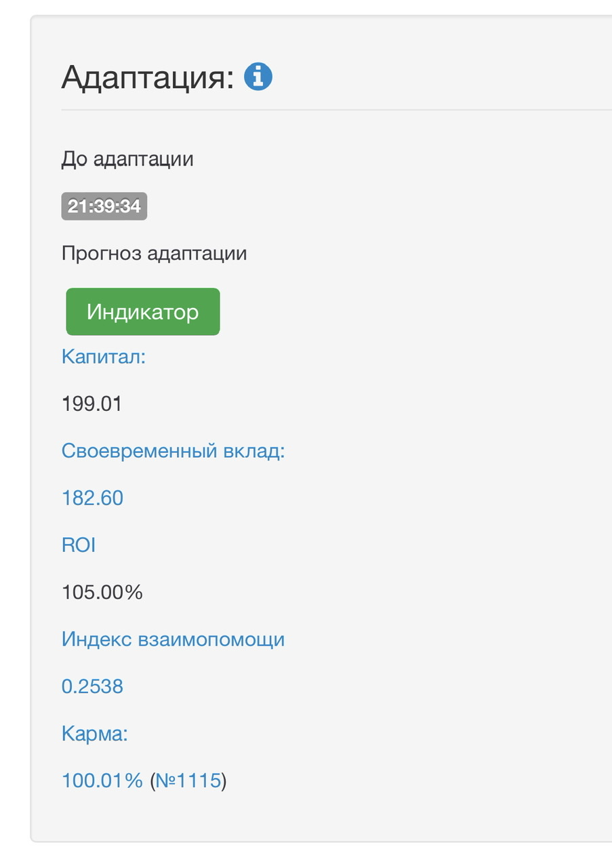Image resolution: width=612 pixels, height=868 pixels.
Task: Select the 182.60 contribution value link
Action: pyautogui.click(x=92, y=498)
